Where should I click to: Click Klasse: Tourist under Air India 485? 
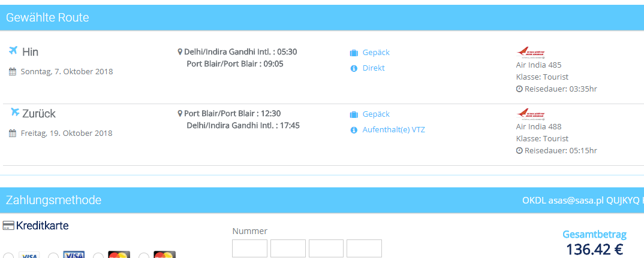click(x=542, y=77)
